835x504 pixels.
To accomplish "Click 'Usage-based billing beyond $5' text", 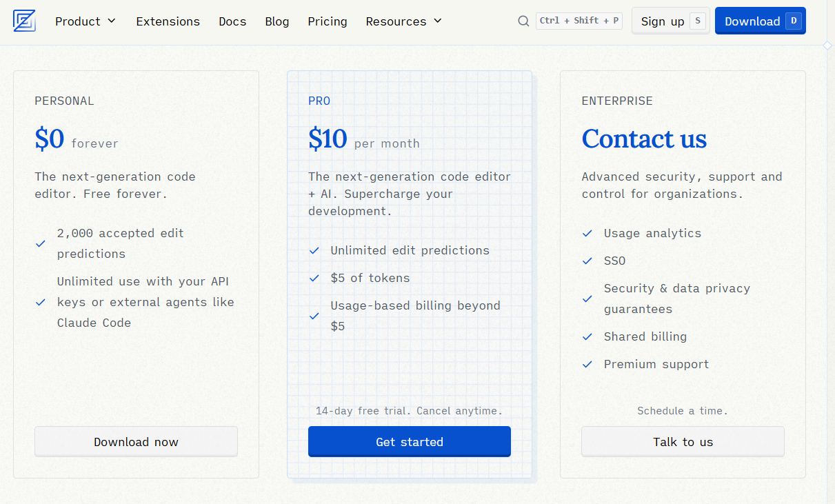I will coord(416,316).
